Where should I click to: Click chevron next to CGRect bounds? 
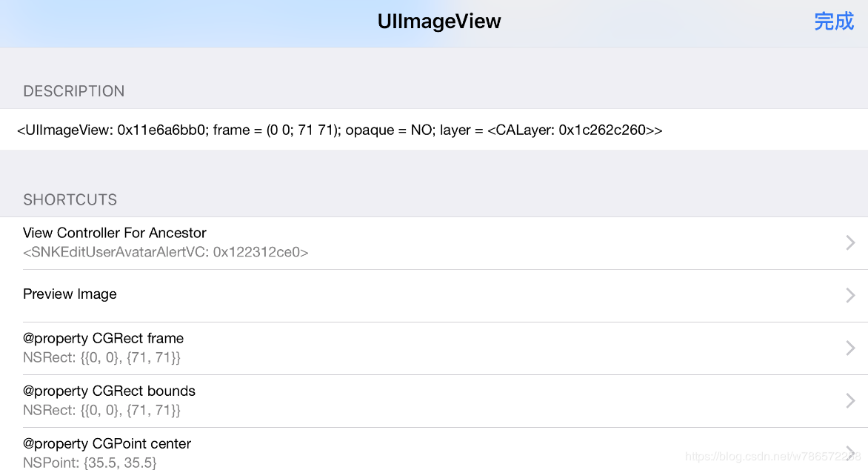(x=850, y=401)
